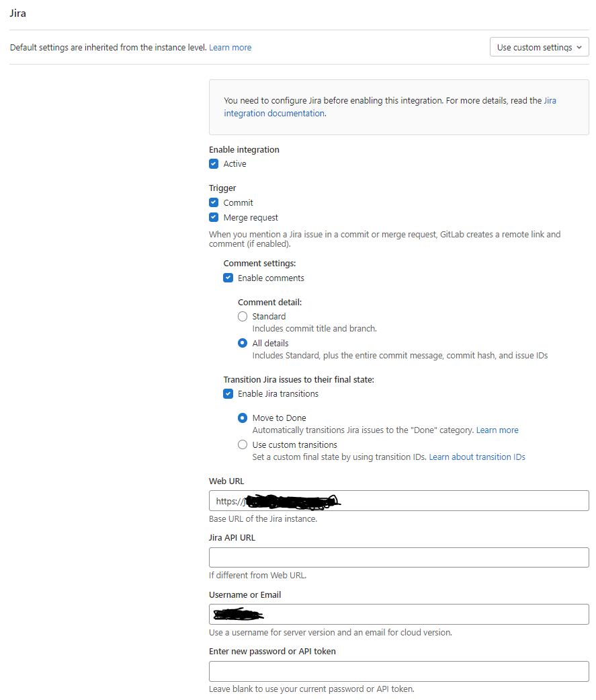Image resolution: width=596 pixels, height=700 pixels.
Task: Toggle the Enable Jira transitions checkbox
Action: point(228,394)
